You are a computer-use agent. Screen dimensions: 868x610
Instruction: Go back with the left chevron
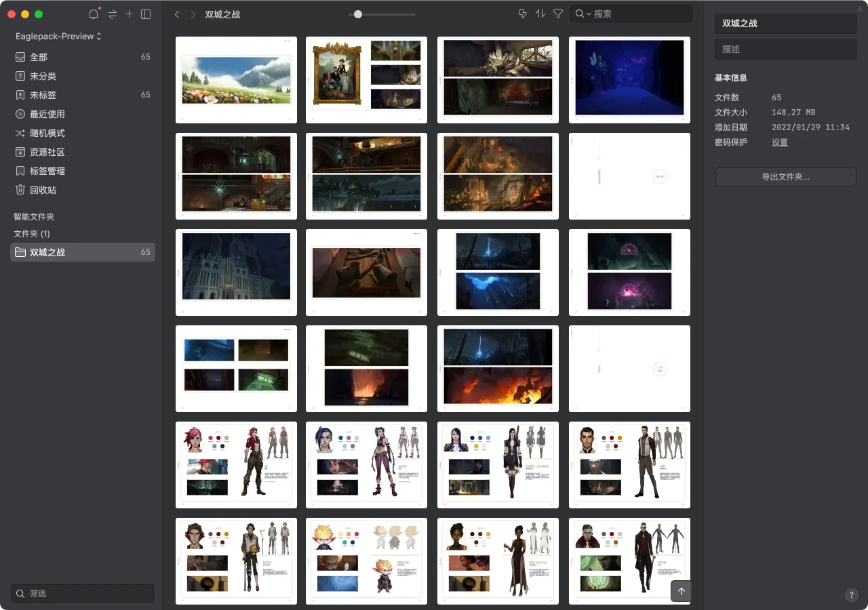(177, 14)
